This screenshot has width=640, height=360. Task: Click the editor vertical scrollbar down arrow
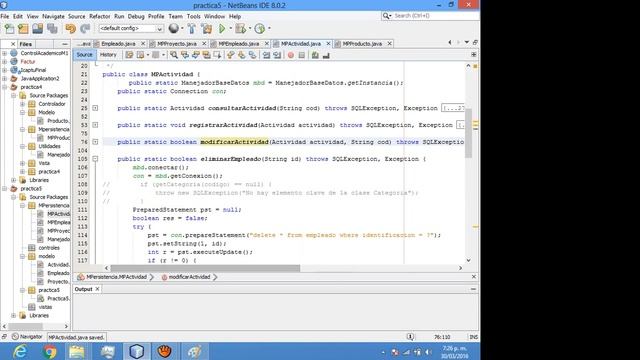[469, 260]
